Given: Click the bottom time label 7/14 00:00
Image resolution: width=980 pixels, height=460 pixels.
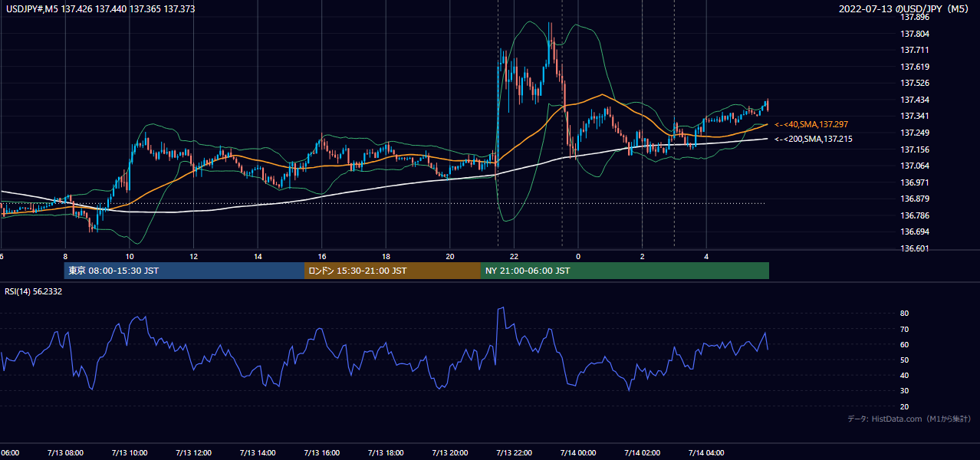Looking at the screenshot, I should 577,452.
